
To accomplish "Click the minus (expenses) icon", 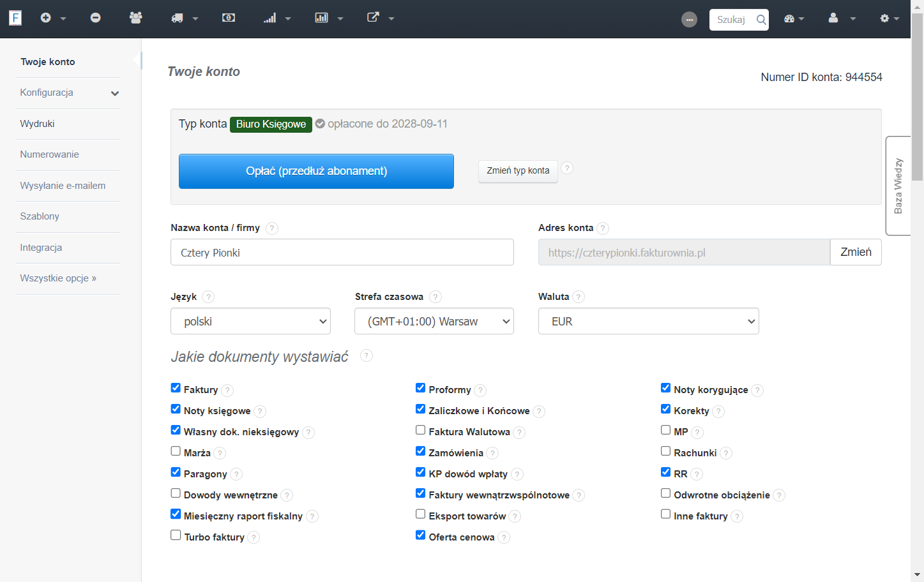I will [96, 18].
